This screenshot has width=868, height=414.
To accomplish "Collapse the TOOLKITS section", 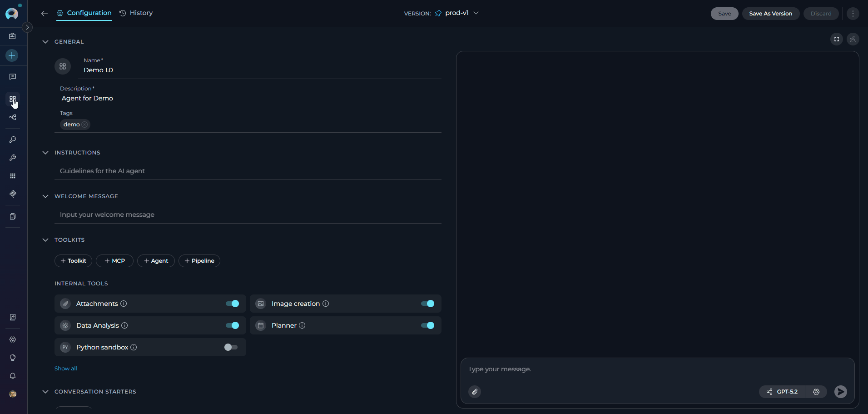I will [45, 239].
